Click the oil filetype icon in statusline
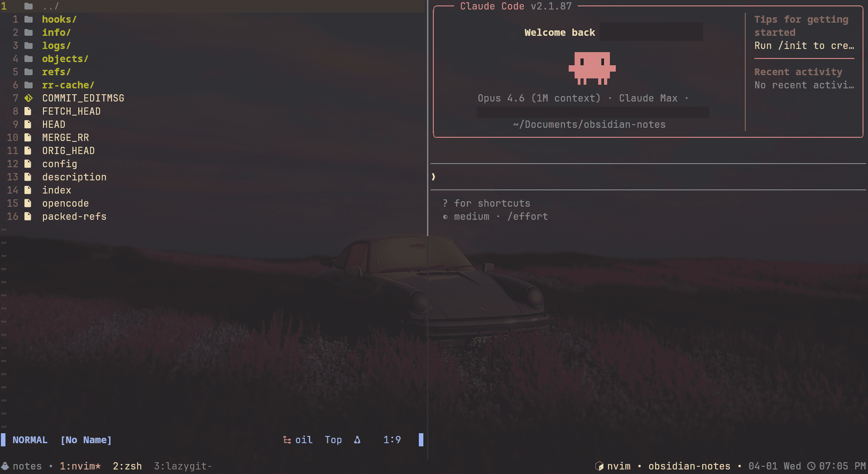868x474 pixels. tap(287, 440)
